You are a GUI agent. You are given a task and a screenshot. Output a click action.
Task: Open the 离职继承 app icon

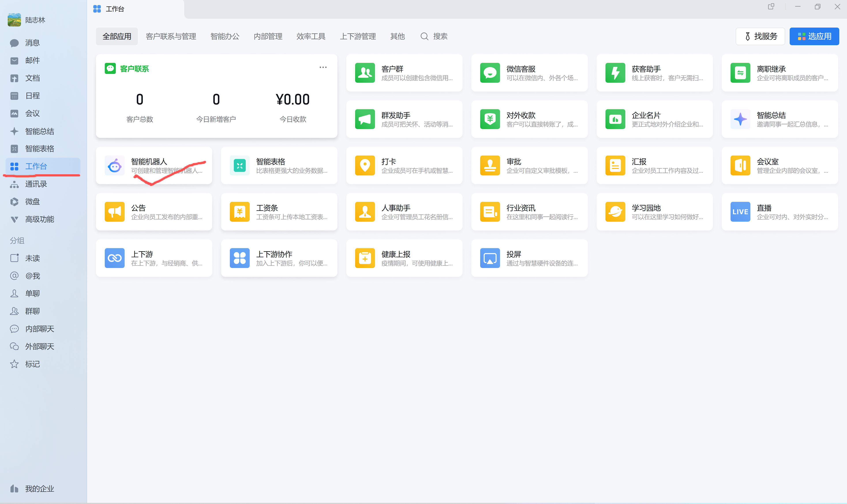click(740, 73)
